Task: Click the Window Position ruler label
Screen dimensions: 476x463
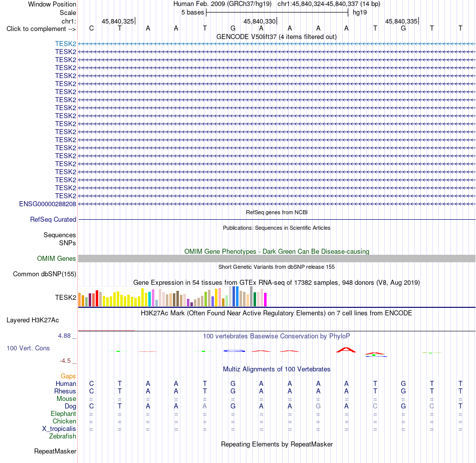Action: [x=52, y=4]
